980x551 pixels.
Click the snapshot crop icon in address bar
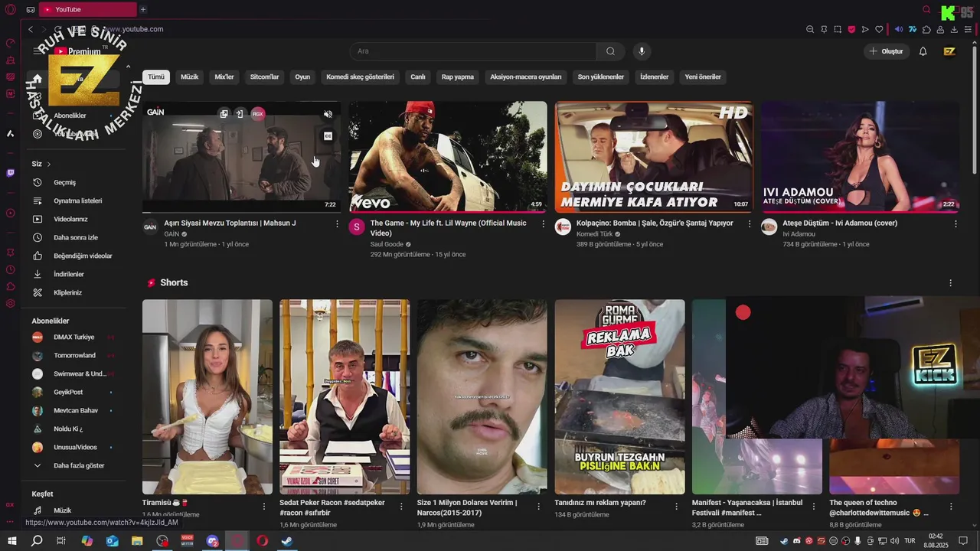[838, 30]
